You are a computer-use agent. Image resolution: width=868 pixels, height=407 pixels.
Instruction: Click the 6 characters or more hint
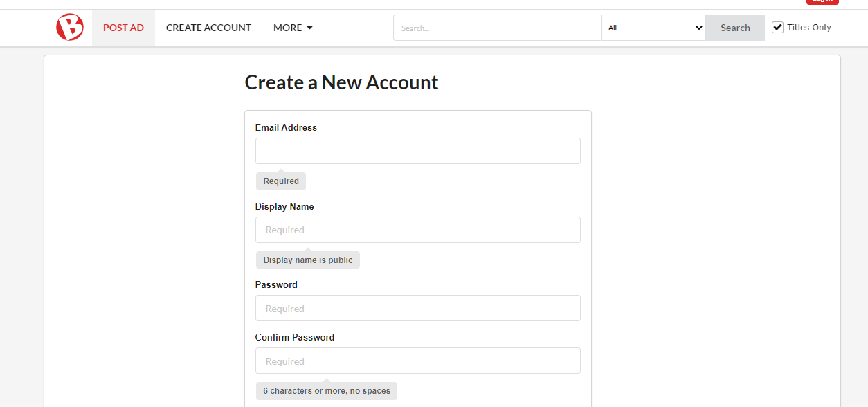pyautogui.click(x=326, y=390)
